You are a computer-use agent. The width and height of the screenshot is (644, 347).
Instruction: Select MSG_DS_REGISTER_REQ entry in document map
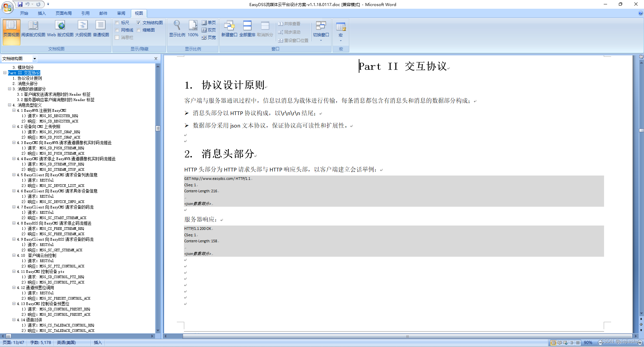pos(50,116)
